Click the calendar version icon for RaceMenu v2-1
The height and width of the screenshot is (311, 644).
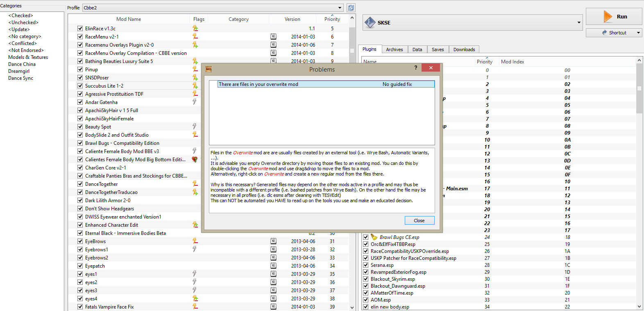coord(273,36)
